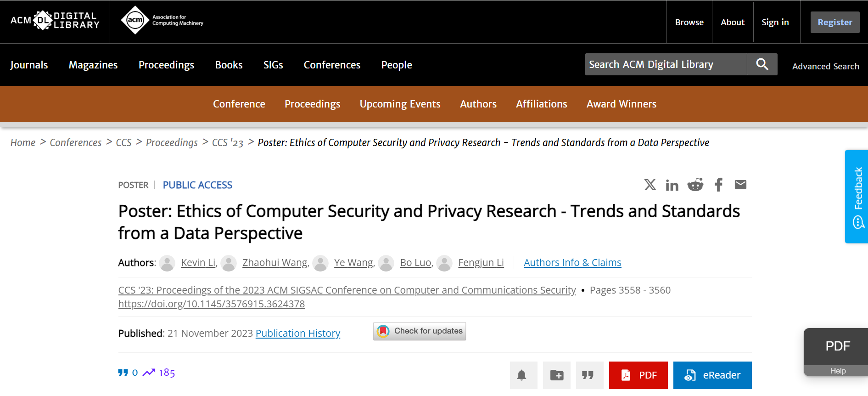Open the Check for updates widget

pos(419,331)
